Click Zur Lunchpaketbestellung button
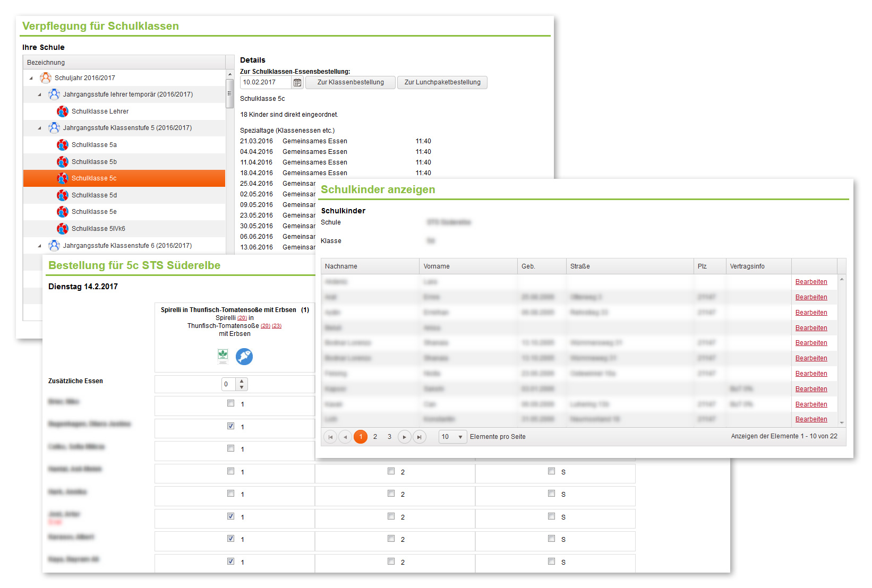 point(442,82)
